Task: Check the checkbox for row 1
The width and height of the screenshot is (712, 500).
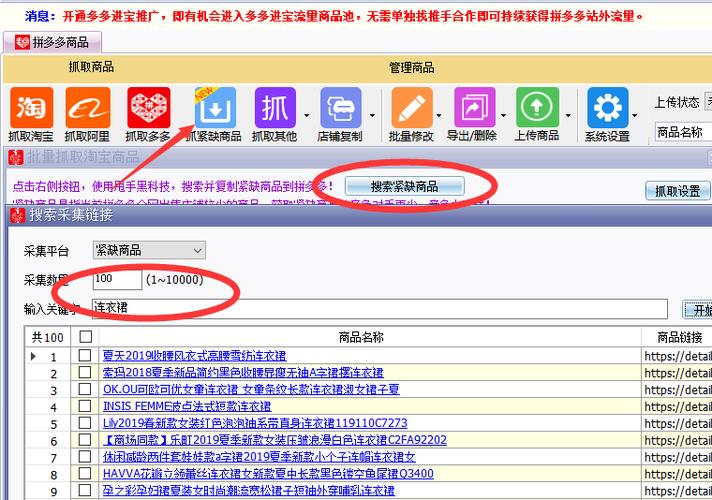Action: point(85,356)
